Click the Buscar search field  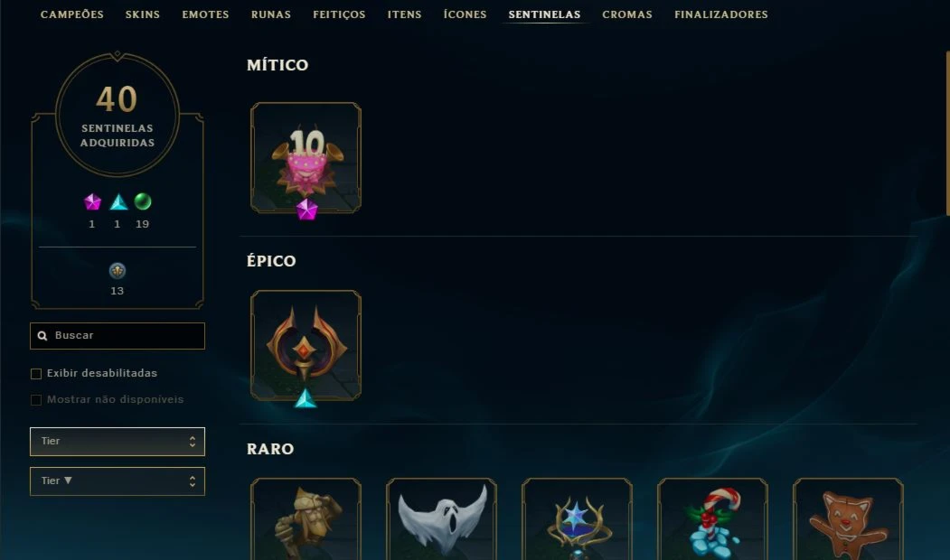click(118, 336)
